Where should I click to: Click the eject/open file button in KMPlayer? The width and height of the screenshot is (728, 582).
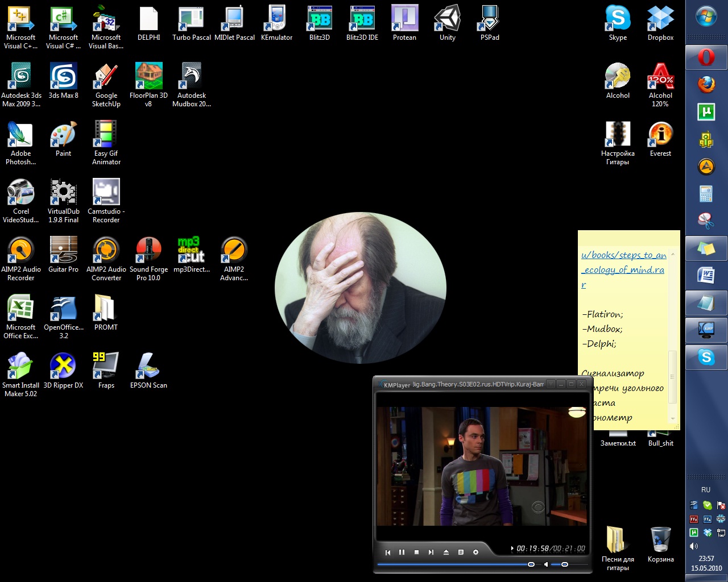click(x=446, y=552)
